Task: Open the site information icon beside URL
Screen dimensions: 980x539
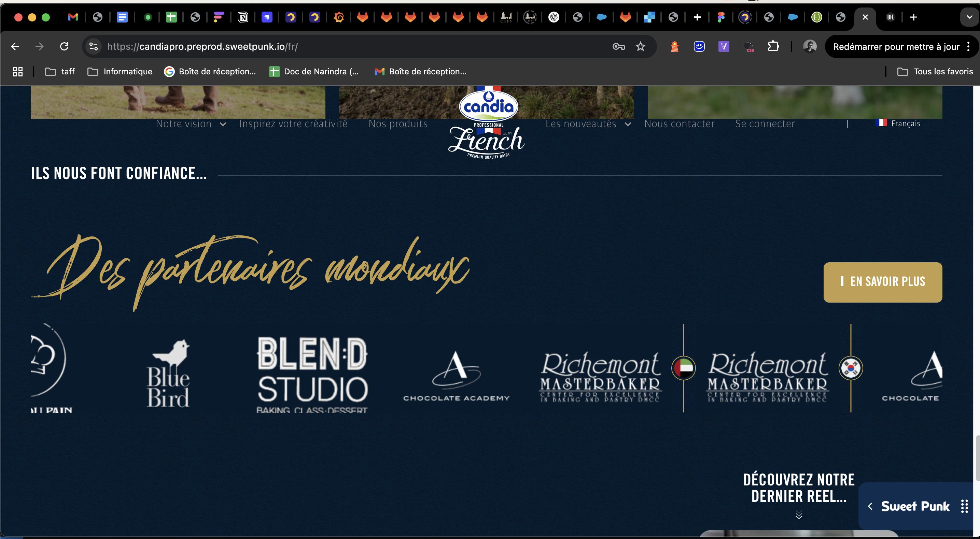Action: tap(93, 46)
